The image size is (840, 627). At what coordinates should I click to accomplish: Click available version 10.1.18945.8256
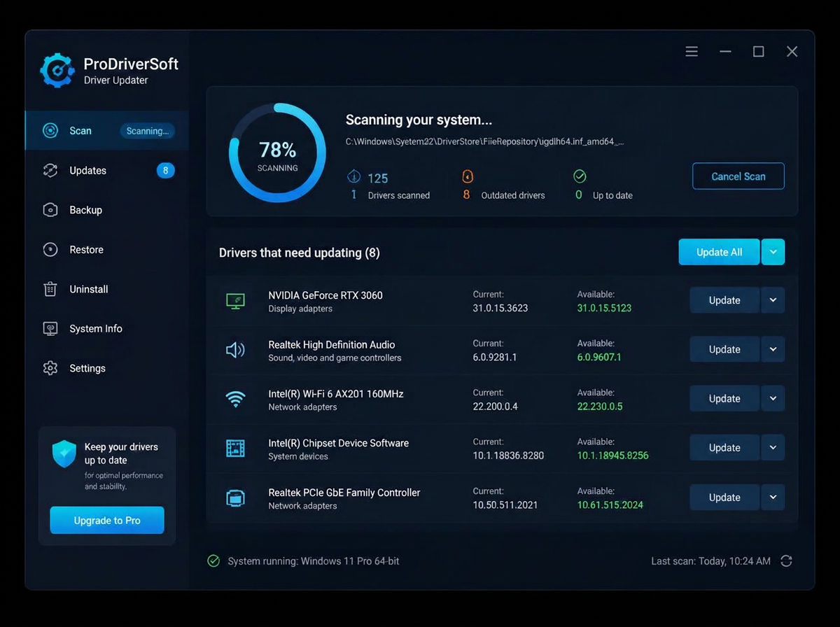click(x=612, y=456)
